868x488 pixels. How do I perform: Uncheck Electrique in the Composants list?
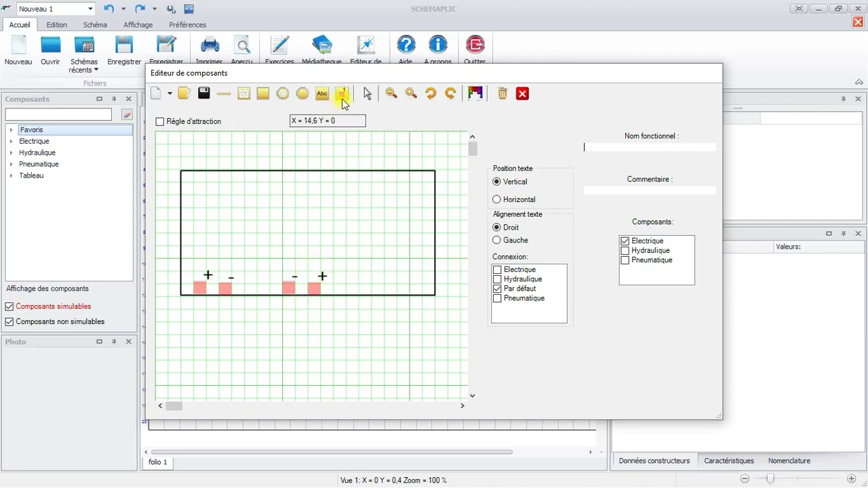point(625,241)
